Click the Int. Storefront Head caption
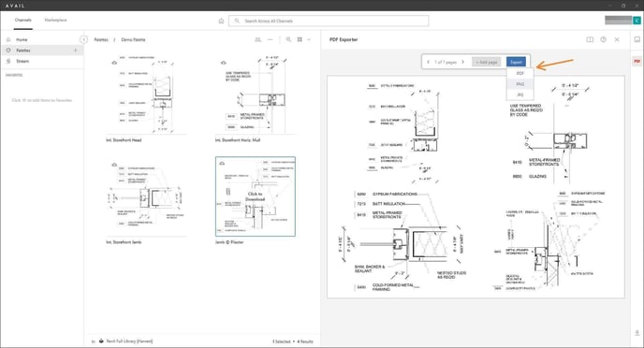Image resolution: width=644 pixels, height=348 pixels. 124,140
